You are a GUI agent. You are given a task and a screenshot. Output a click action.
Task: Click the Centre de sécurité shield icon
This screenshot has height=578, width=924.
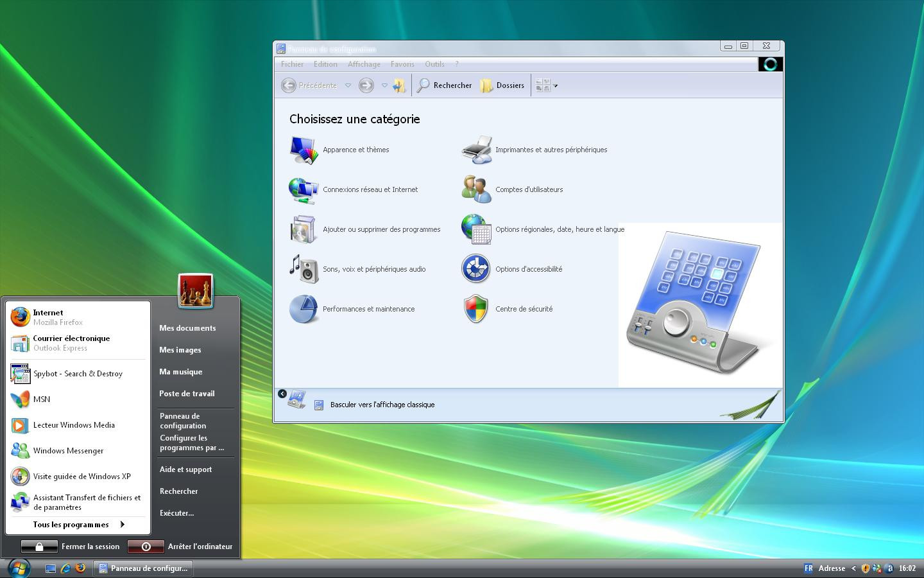point(476,310)
